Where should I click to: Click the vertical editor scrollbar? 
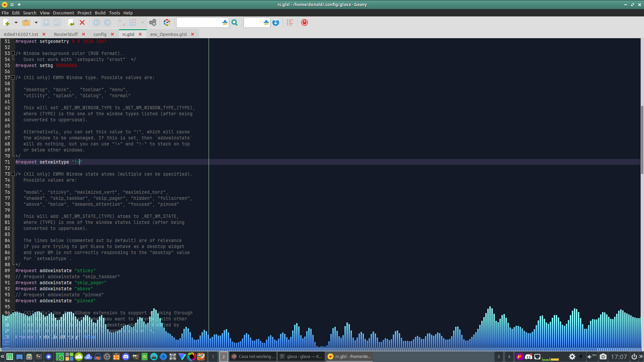(642, 139)
